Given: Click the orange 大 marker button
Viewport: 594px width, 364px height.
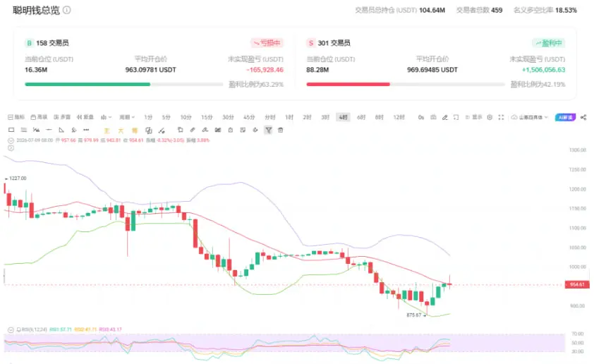Looking at the screenshot, I should click(121, 131).
